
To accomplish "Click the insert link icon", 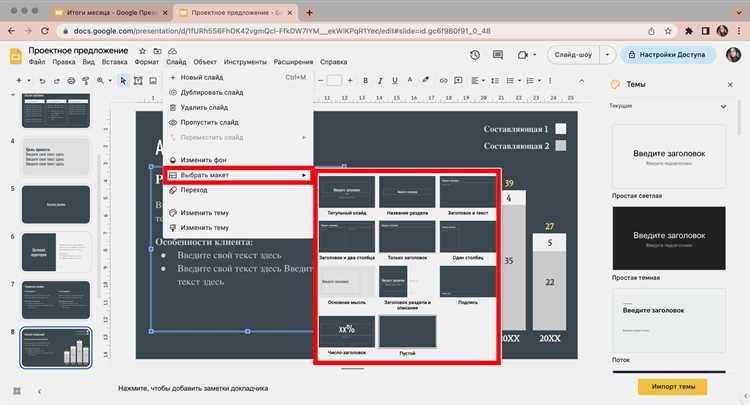I will [443, 81].
